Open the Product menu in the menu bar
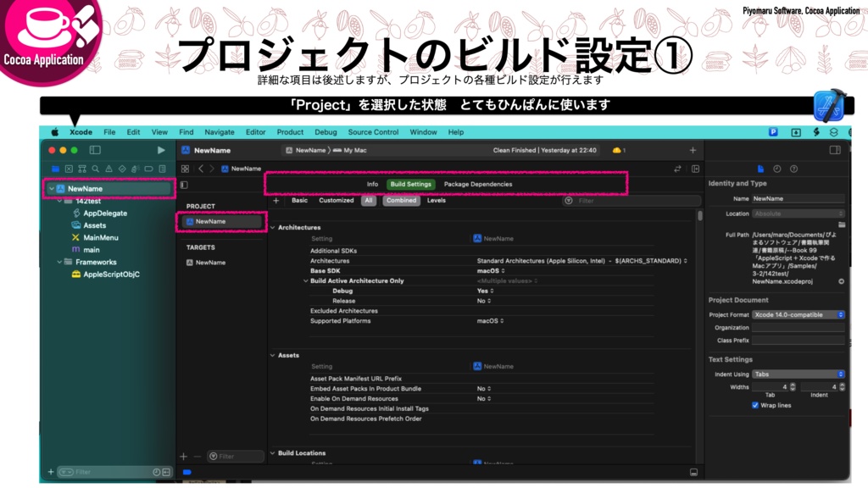 290,131
